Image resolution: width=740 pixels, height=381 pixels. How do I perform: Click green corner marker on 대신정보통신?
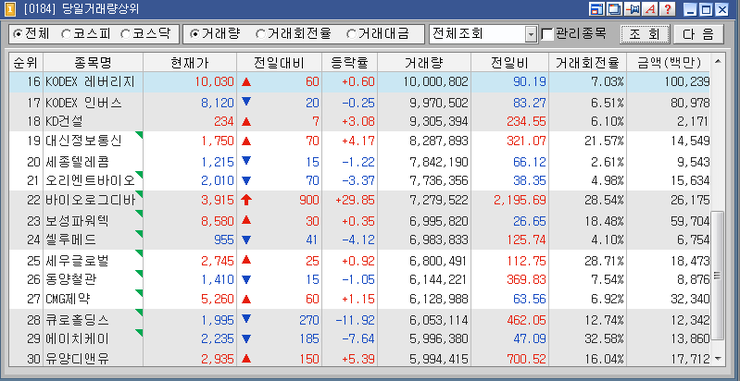139,135
